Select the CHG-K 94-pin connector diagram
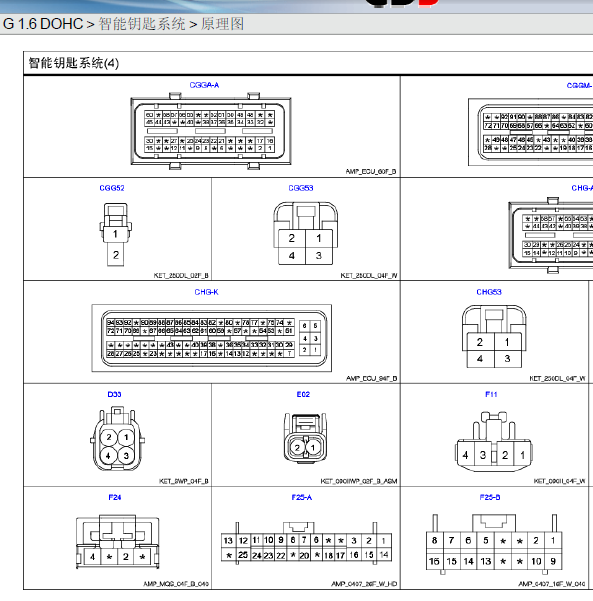The image size is (593, 601). pyautogui.click(x=212, y=338)
